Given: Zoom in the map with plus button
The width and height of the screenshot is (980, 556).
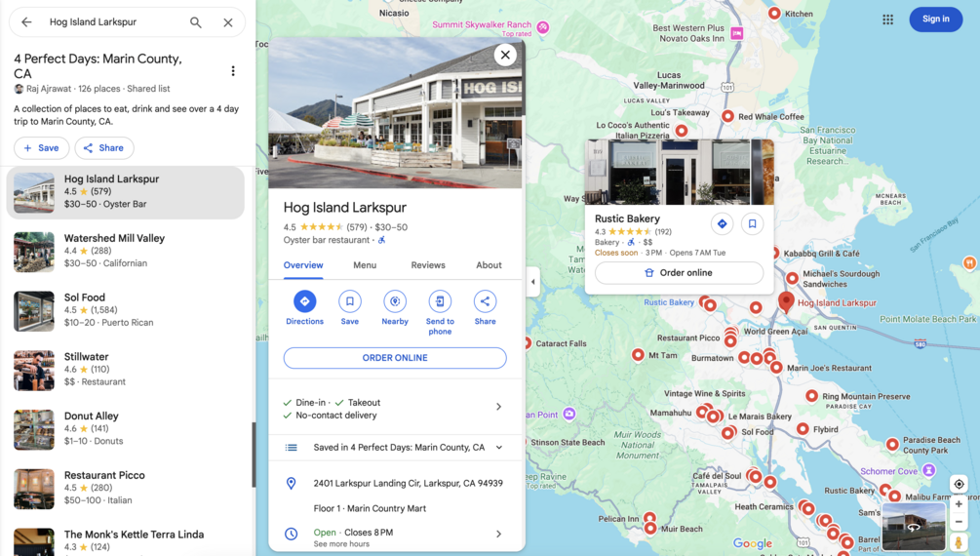Looking at the screenshot, I should 959,504.
